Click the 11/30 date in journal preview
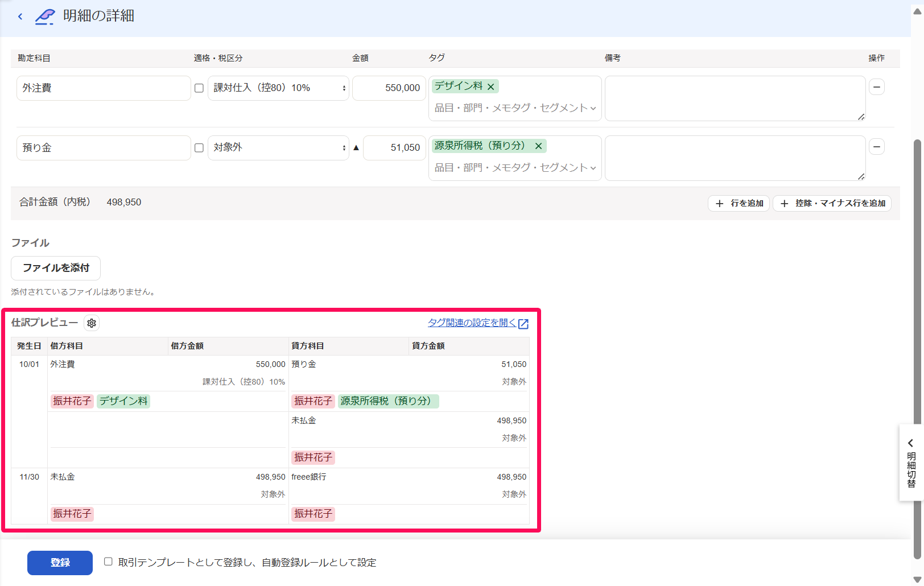This screenshot has width=924, height=586. click(x=29, y=477)
